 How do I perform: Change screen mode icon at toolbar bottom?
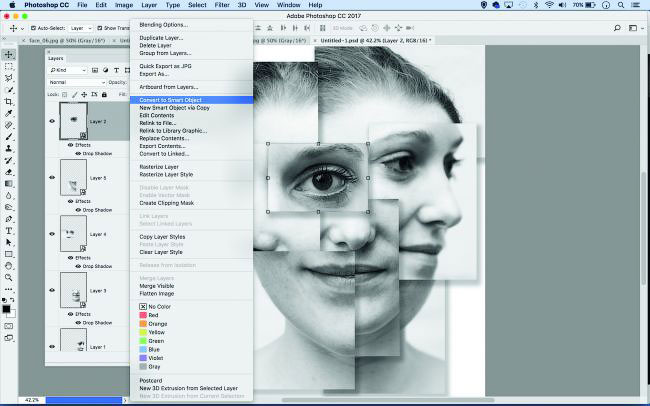pos(9,338)
